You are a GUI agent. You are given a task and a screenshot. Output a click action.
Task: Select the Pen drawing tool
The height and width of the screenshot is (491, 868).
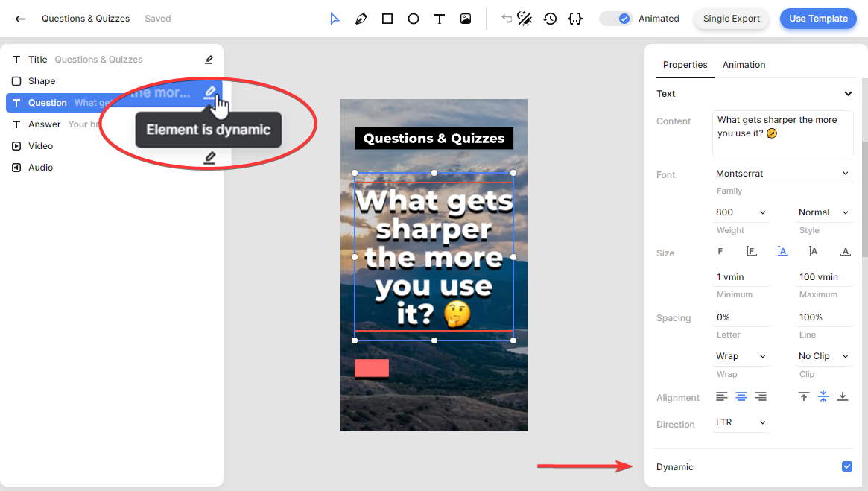[361, 19]
